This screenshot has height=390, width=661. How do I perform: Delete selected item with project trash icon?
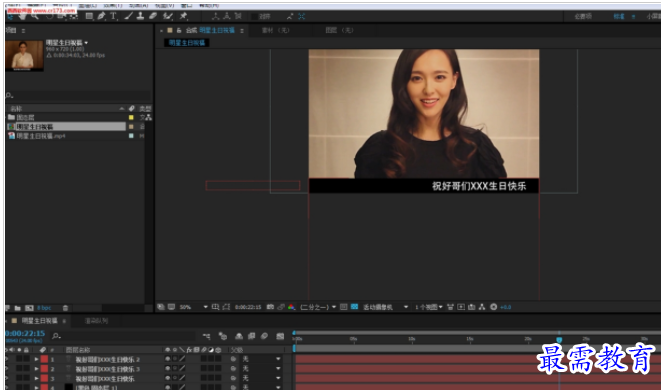65,308
